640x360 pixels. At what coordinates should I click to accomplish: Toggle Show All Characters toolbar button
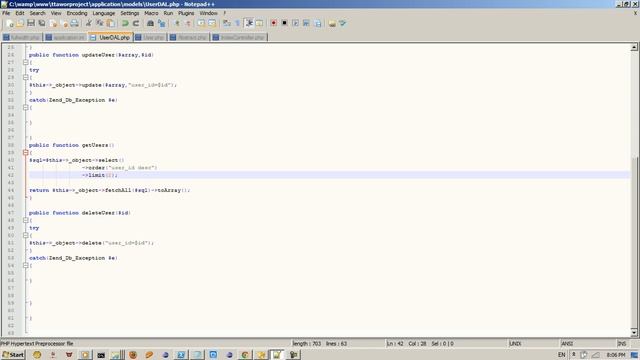238,23
